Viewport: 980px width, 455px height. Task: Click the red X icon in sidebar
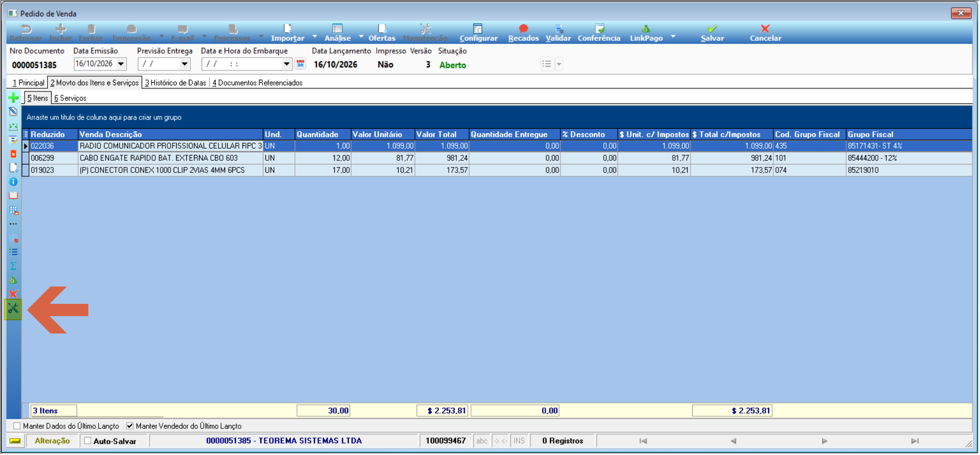tap(14, 294)
